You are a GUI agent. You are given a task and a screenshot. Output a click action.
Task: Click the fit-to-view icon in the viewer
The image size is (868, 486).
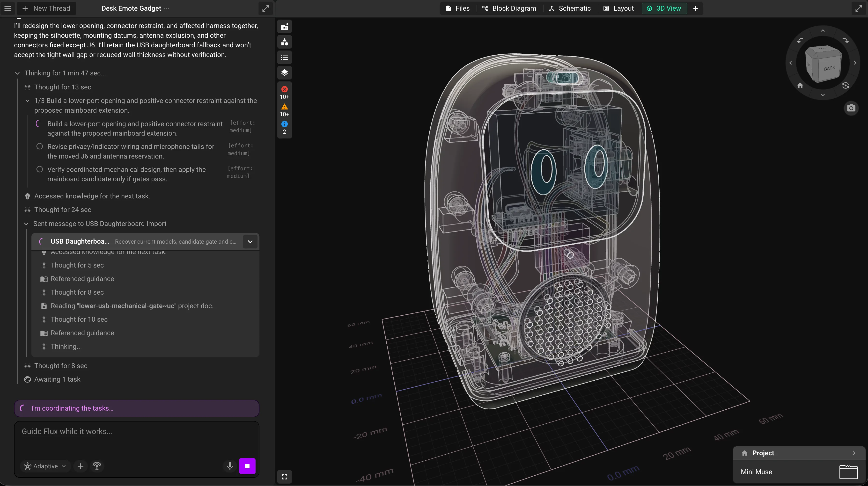(x=284, y=477)
